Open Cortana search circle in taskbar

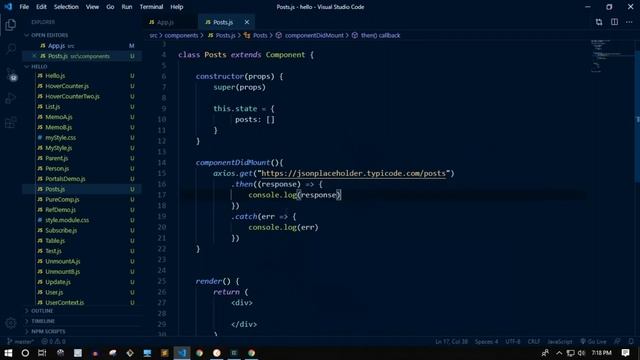coord(25,353)
